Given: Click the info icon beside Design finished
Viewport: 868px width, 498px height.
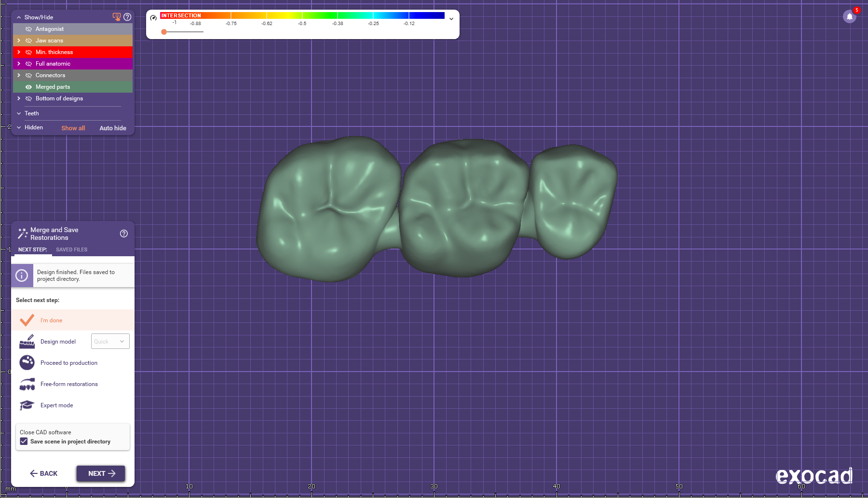Looking at the screenshot, I should 22,276.
